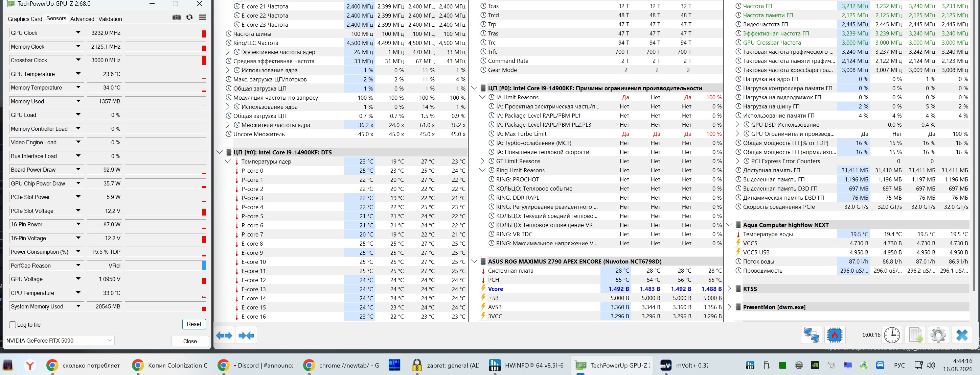The image size is (980, 375).
Task: Expand the Множители частоты ядра node
Action: pos(228,125)
